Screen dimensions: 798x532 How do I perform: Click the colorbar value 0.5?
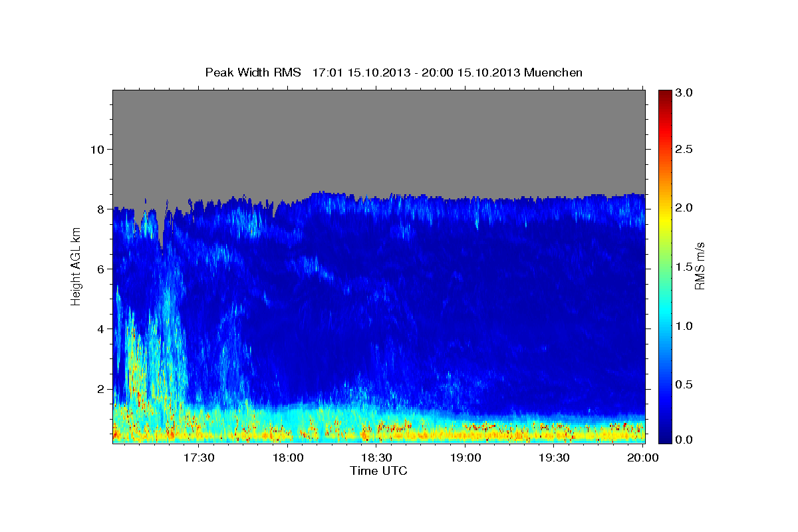tap(684, 384)
